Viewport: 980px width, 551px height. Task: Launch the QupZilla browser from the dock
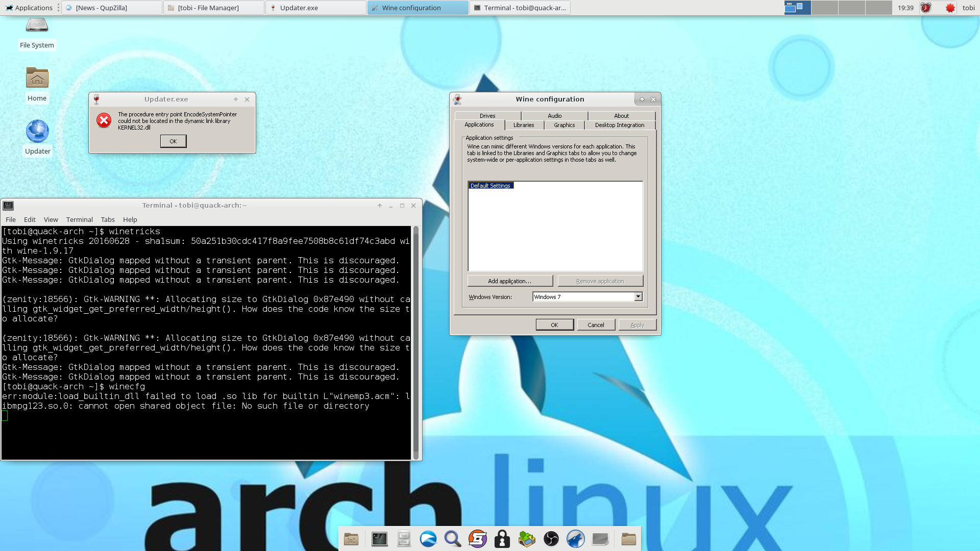click(428, 539)
